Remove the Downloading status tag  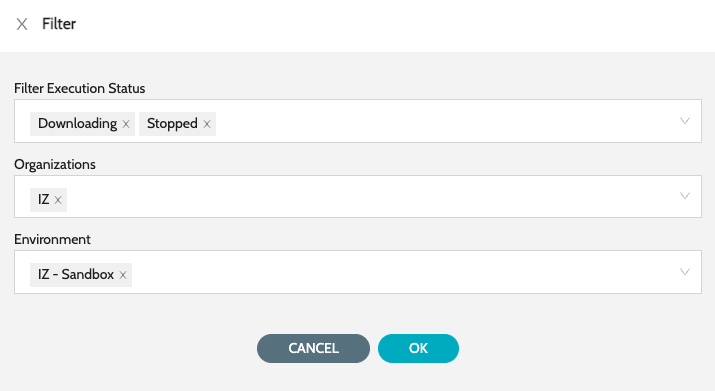tap(126, 124)
